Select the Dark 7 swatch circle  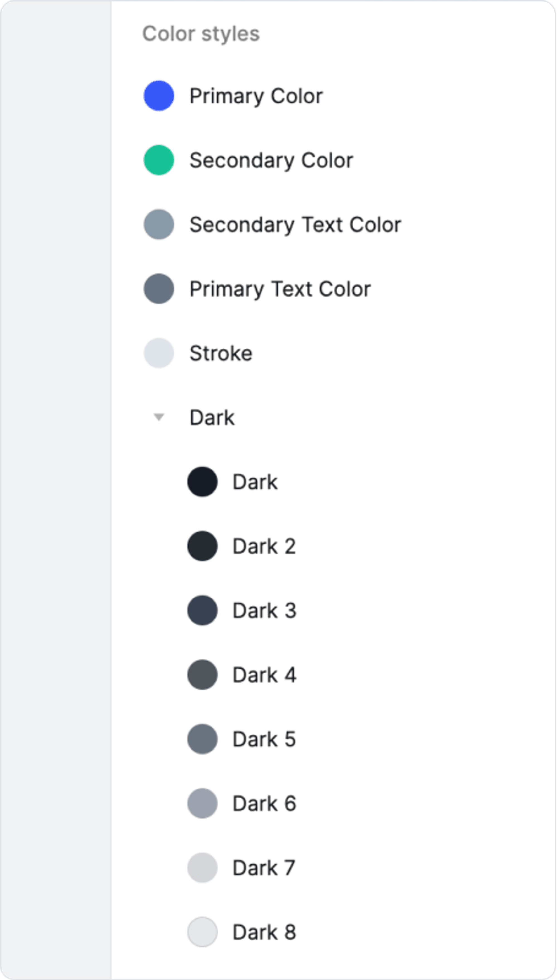pyautogui.click(x=202, y=867)
